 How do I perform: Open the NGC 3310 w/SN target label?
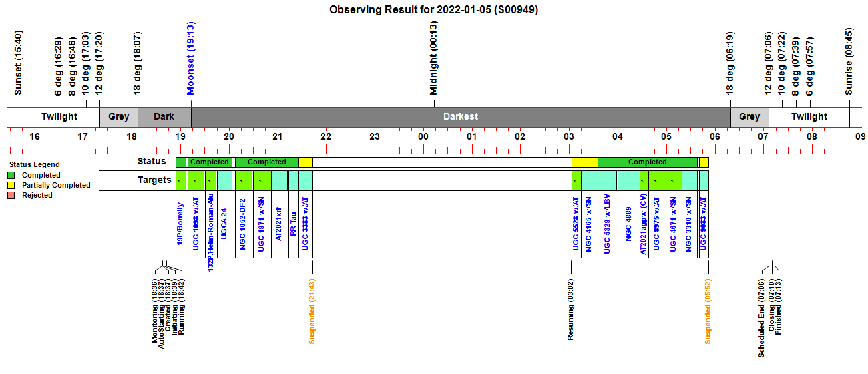[689, 224]
